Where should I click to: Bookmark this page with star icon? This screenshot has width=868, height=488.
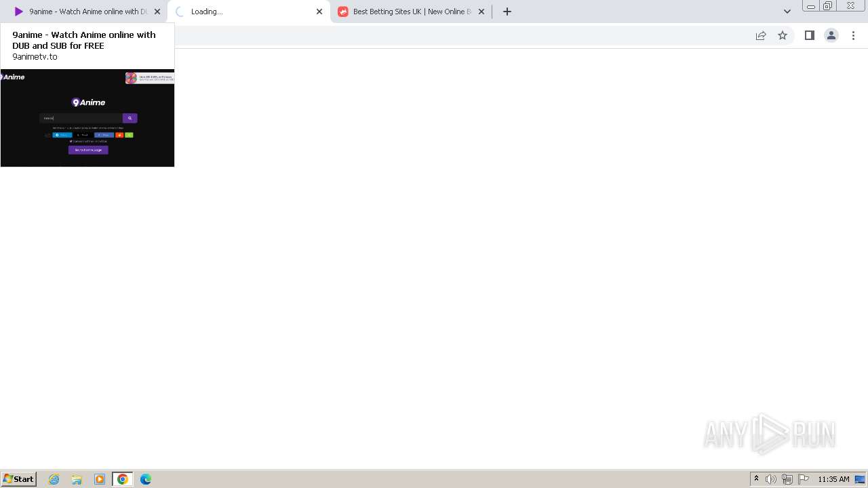pos(783,35)
